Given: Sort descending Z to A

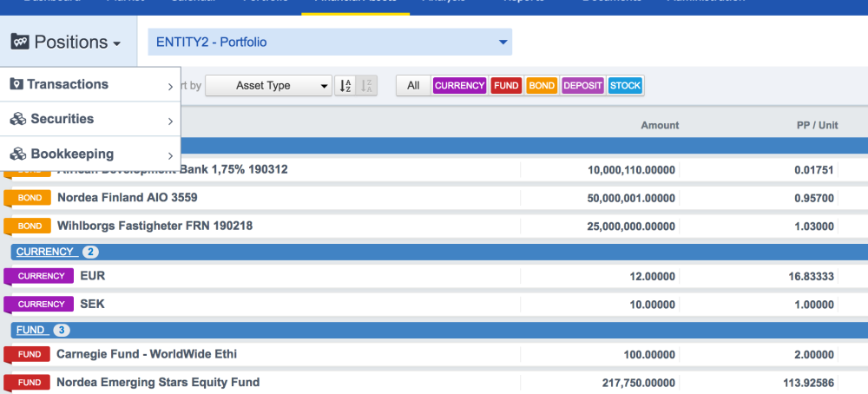Looking at the screenshot, I should click(x=366, y=86).
